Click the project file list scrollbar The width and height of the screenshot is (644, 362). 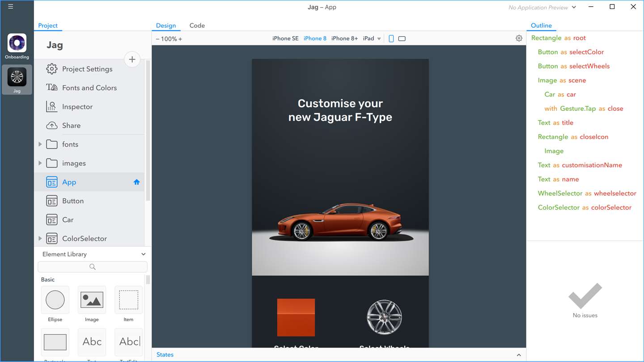coord(148,130)
